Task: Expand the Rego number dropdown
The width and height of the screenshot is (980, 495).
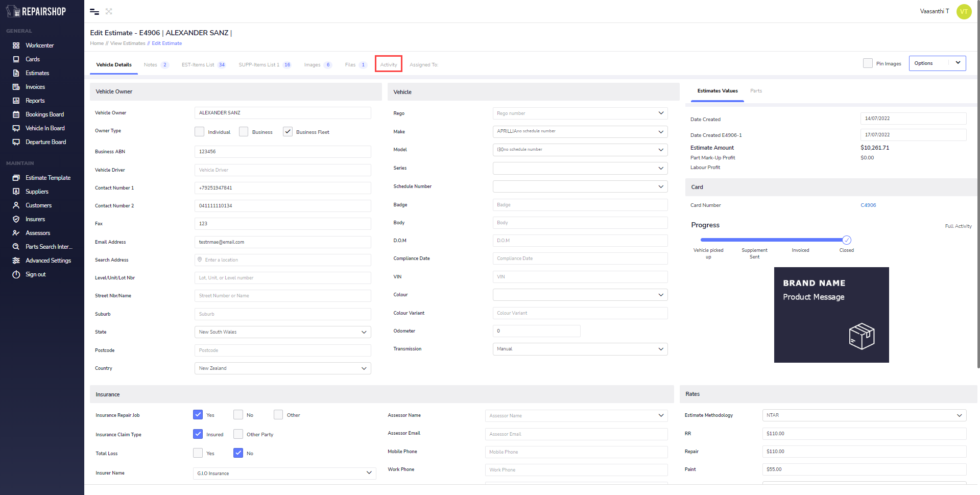Action: pyautogui.click(x=580, y=113)
